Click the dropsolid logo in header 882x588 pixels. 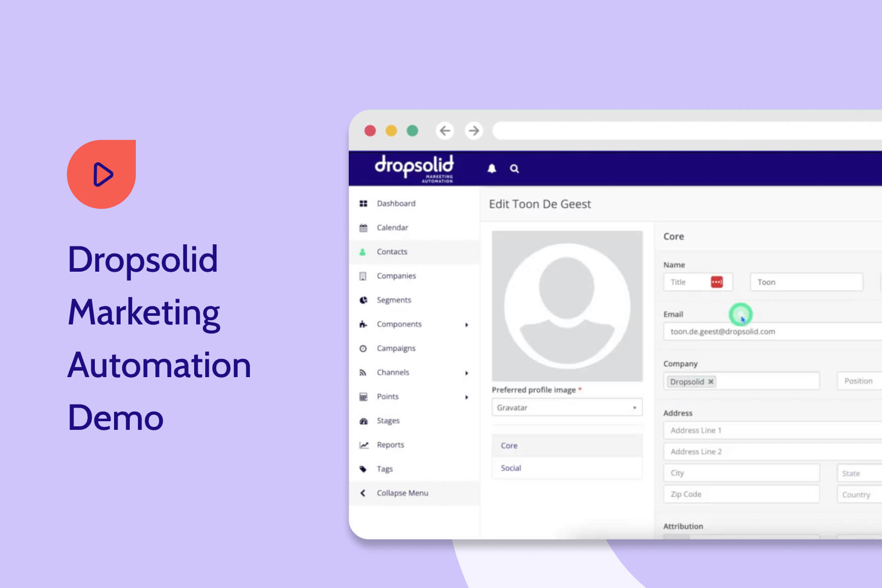pyautogui.click(x=414, y=168)
